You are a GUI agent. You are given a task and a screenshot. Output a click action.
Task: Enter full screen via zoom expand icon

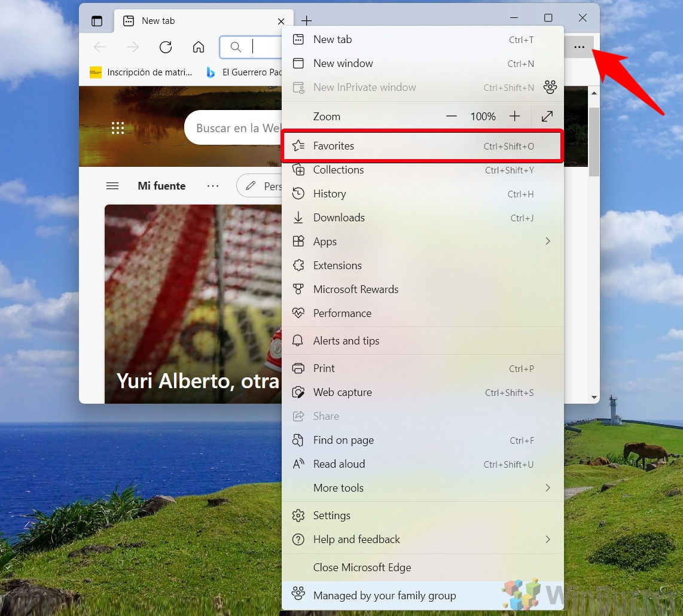point(547,116)
